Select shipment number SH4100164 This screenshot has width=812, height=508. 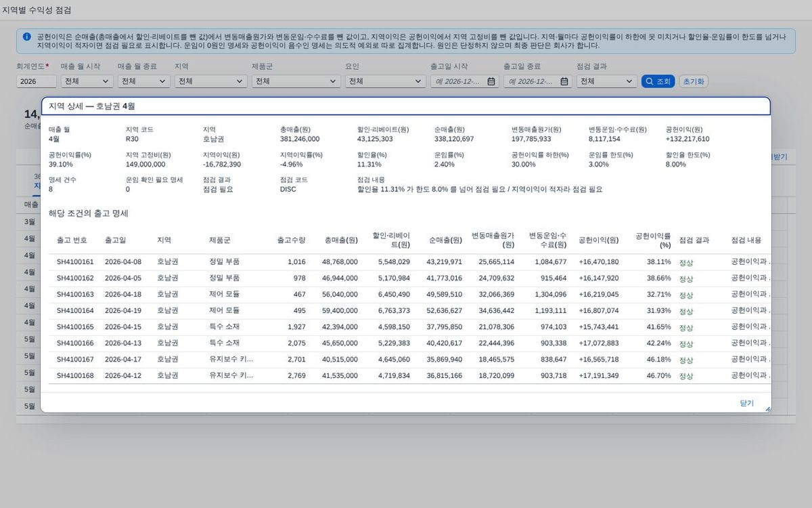pyautogui.click(x=75, y=310)
